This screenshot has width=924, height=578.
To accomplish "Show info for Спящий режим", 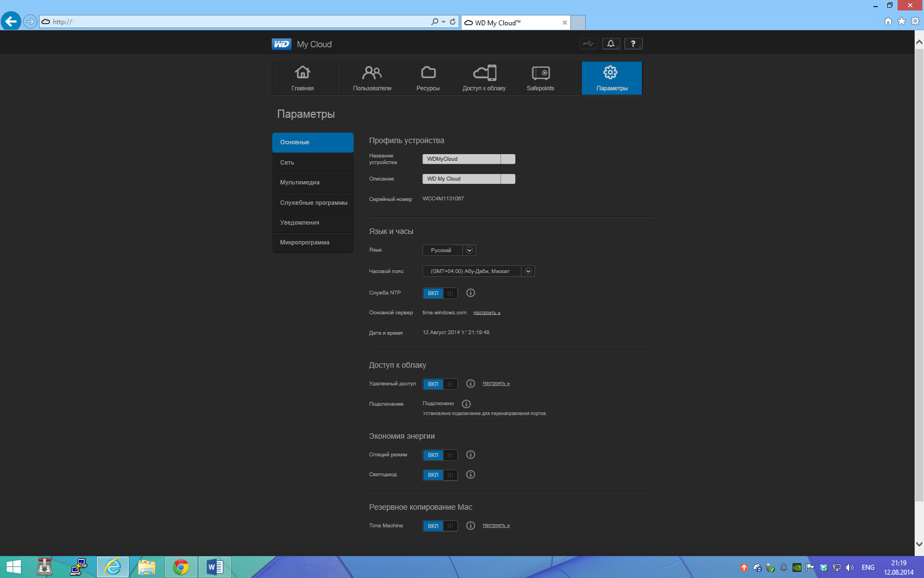I will click(x=471, y=455).
